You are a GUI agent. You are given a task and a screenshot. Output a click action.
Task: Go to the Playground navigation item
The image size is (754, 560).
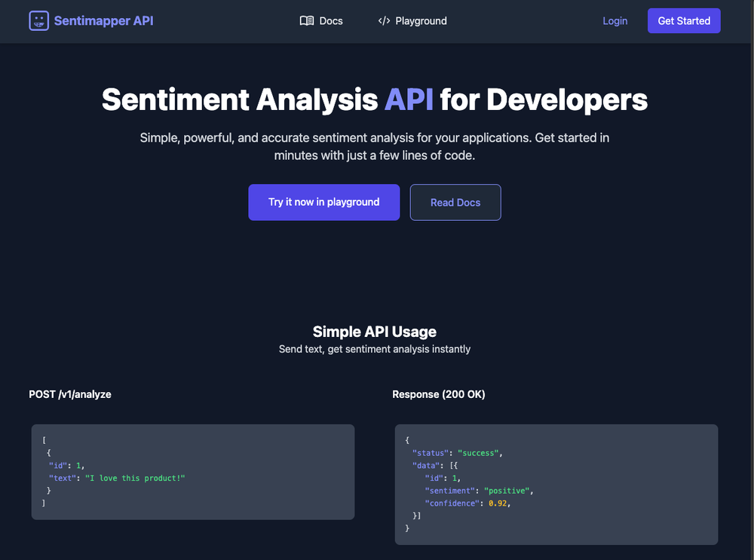click(412, 20)
